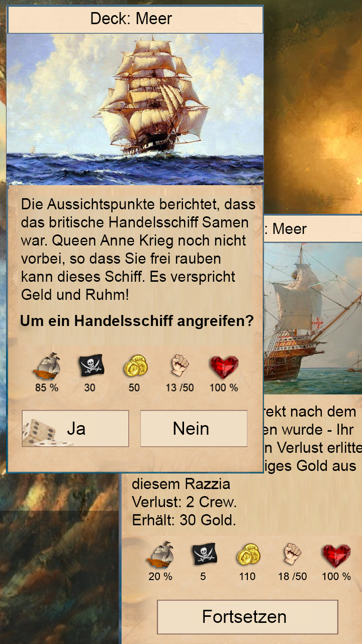Tap the pirate flag icon showing 30

pyautogui.click(x=90, y=366)
